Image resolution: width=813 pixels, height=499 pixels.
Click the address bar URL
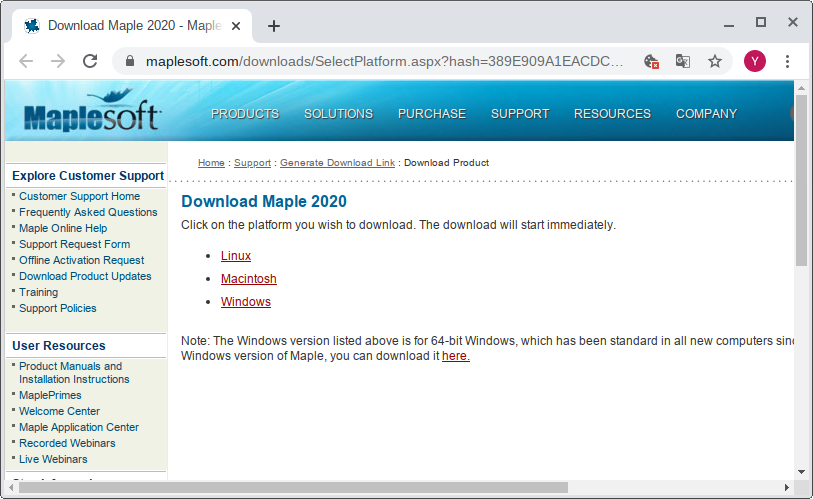coord(384,61)
